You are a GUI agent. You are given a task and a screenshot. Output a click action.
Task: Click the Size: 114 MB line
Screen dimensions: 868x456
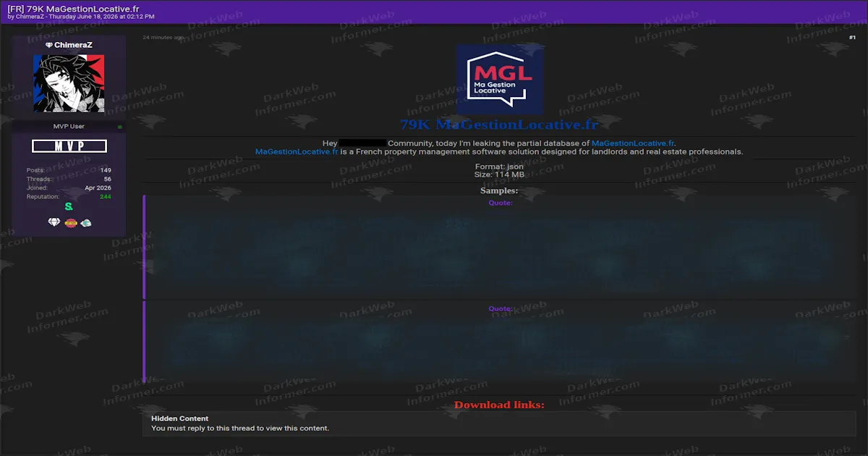(499, 174)
